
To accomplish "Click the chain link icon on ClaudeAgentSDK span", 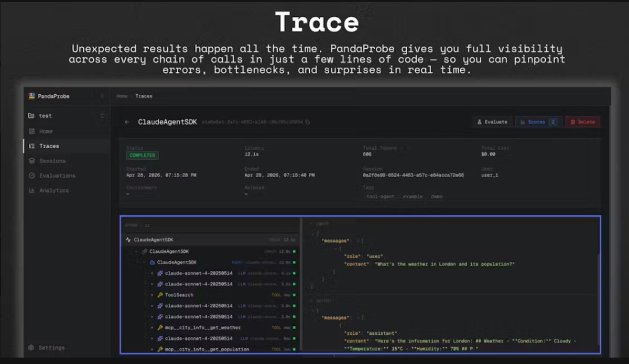I will pos(144,251).
